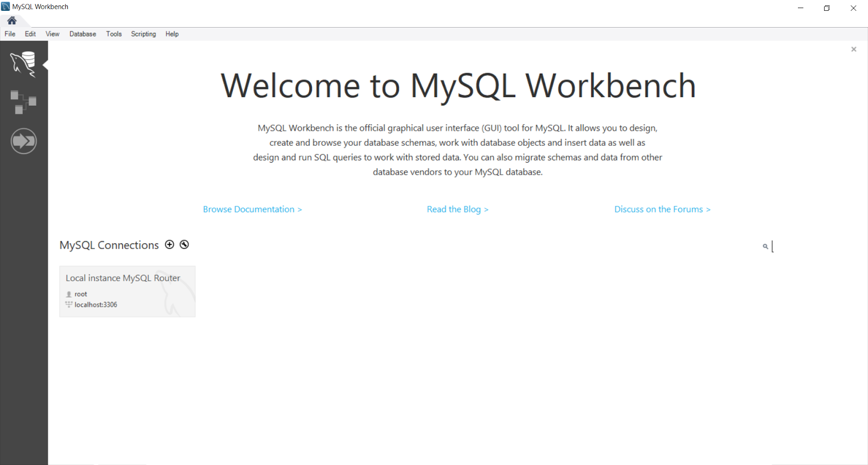Image resolution: width=868 pixels, height=465 pixels.
Task: Open Local instance MySQL Router connection tile
Action: (127, 292)
